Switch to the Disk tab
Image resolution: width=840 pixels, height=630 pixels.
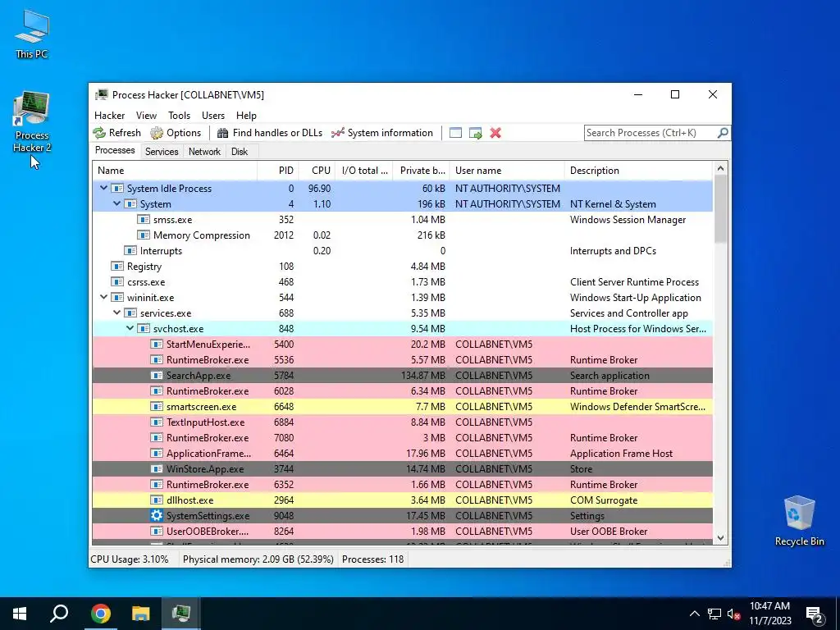point(240,152)
